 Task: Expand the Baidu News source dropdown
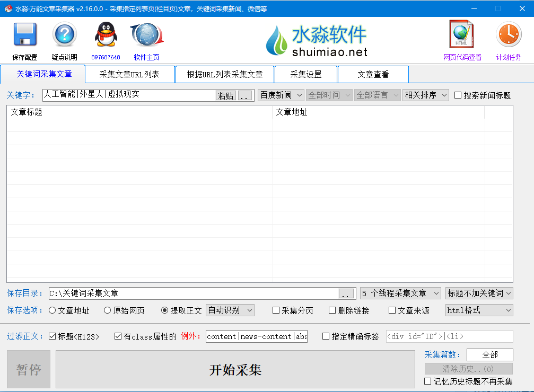pyautogui.click(x=281, y=95)
